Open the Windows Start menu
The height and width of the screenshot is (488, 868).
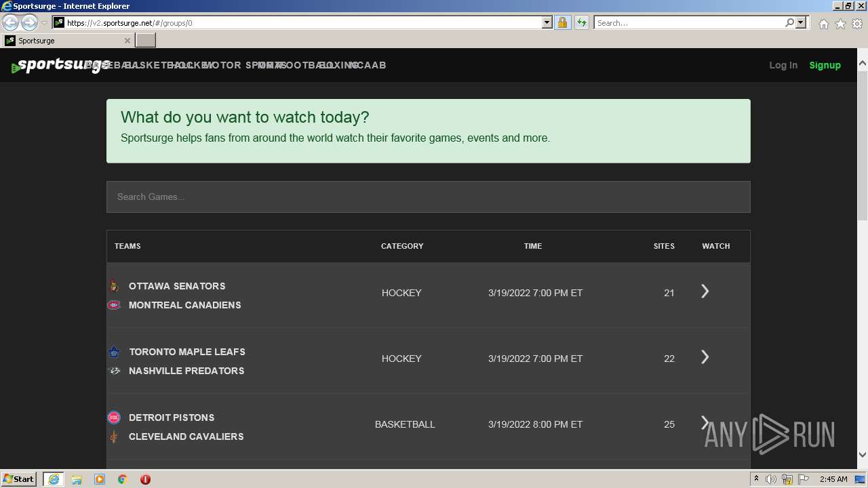tap(18, 479)
